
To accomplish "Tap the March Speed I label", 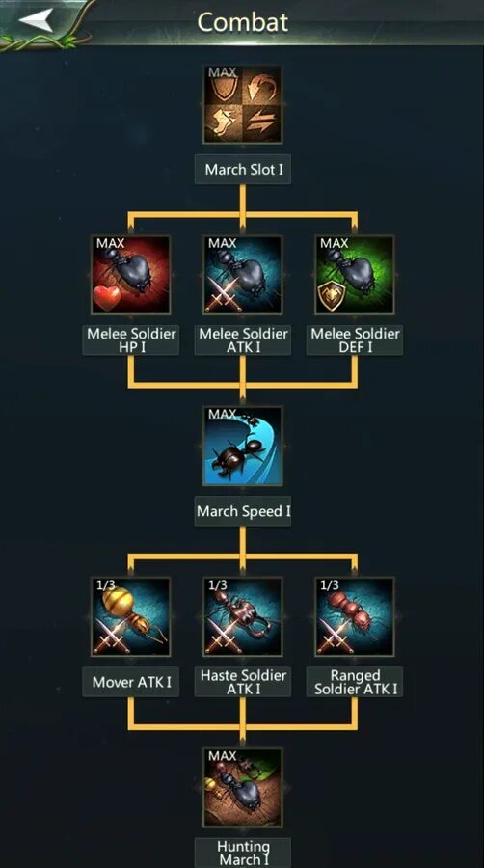I will (243, 511).
